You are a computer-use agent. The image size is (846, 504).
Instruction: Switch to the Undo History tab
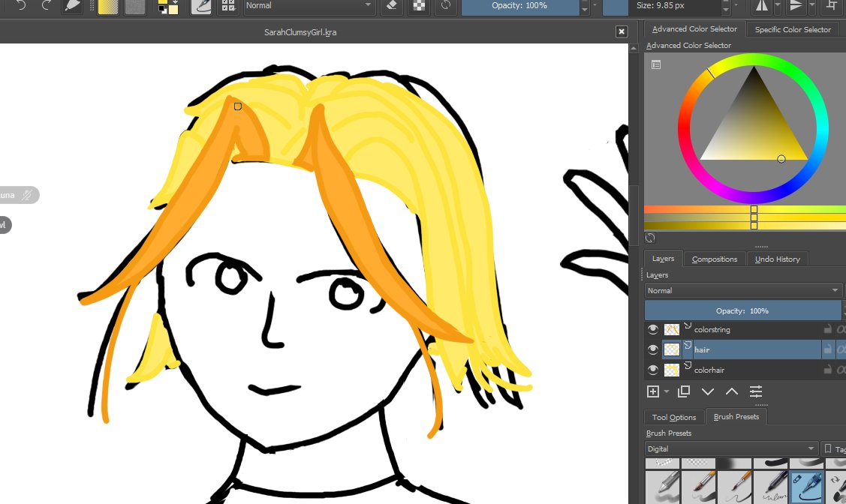(x=778, y=259)
